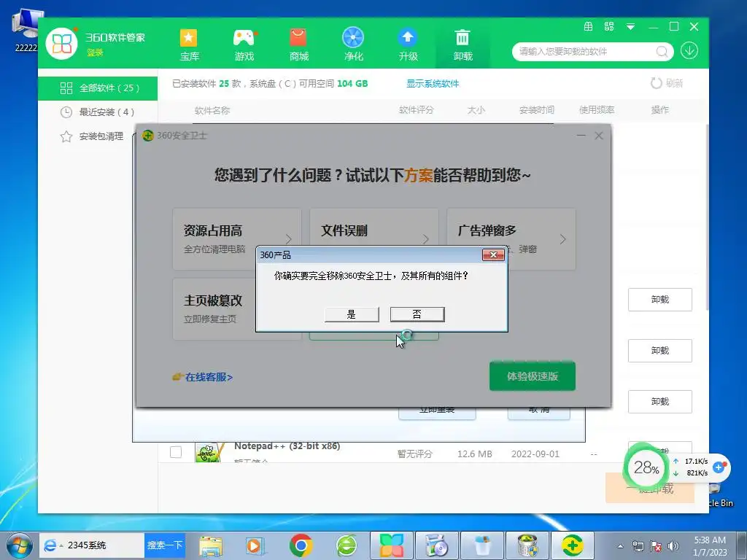Sort by 安装时间 column header
Screen dimensions: 747x560
pyautogui.click(x=536, y=110)
